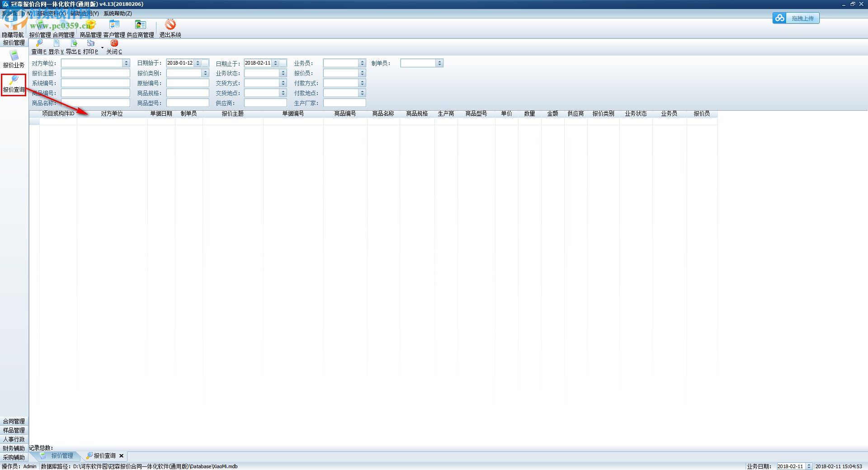Expand the 付款地点 dropdown
This screenshot has height=470, width=868.
point(362,93)
